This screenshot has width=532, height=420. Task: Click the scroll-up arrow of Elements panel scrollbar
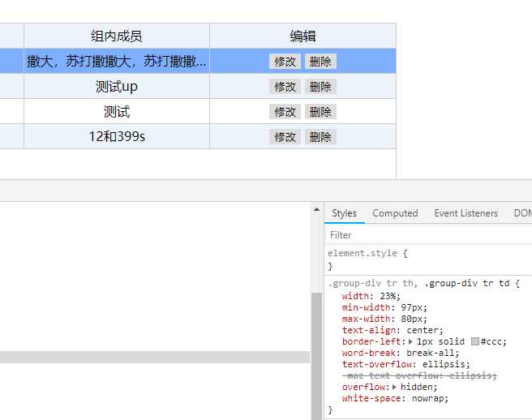[x=316, y=210]
